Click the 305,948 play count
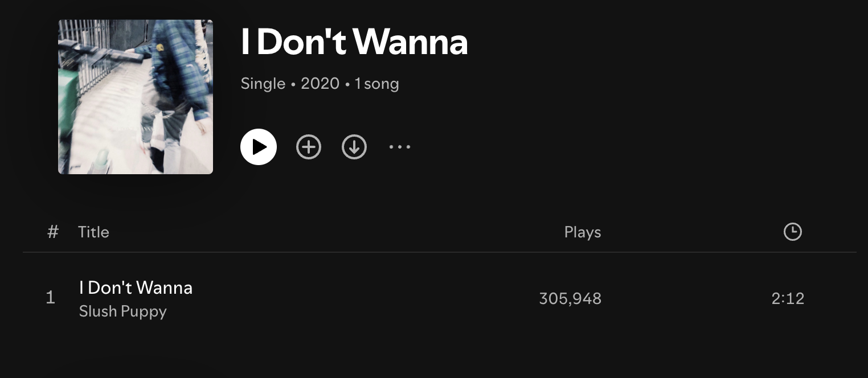Viewport: 868px width, 378px height. pos(570,298)
